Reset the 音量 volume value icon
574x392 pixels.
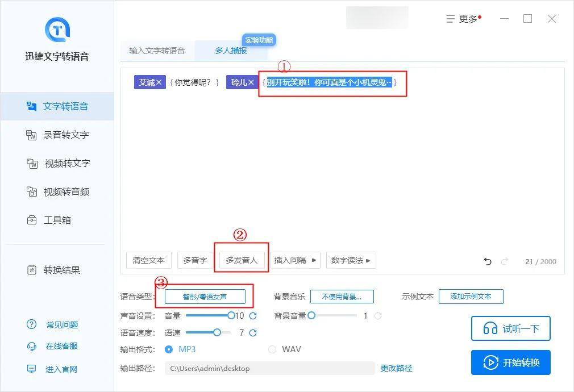pos(253,315)
